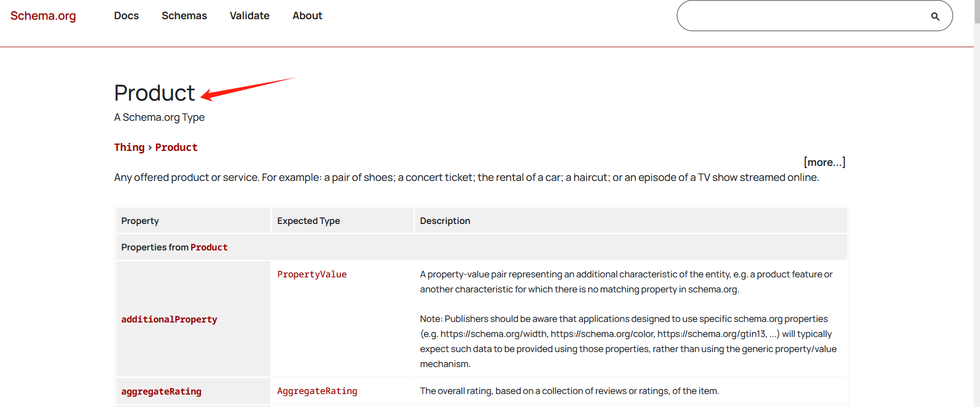
Task: Open the Docs menu item
Action: (126, 16)
